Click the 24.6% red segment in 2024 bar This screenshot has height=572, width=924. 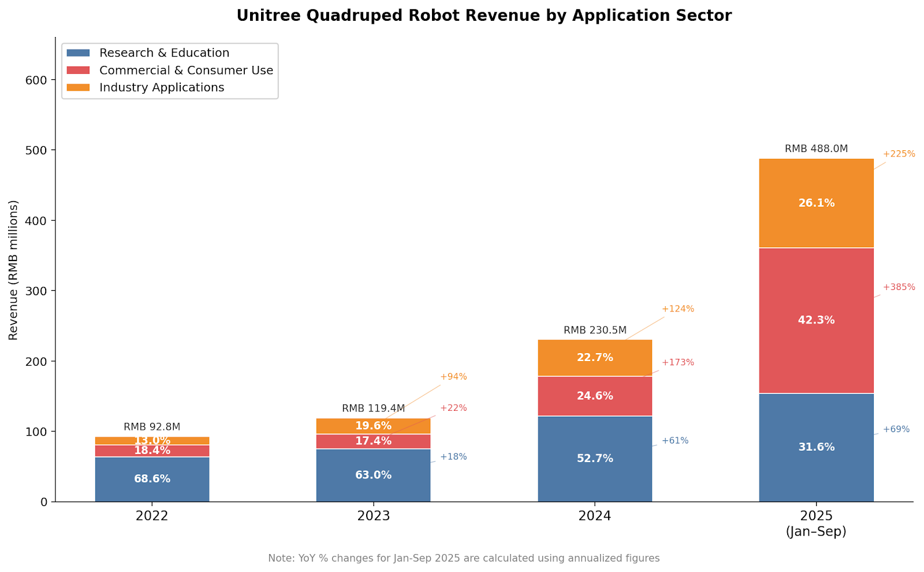[595, 396]
